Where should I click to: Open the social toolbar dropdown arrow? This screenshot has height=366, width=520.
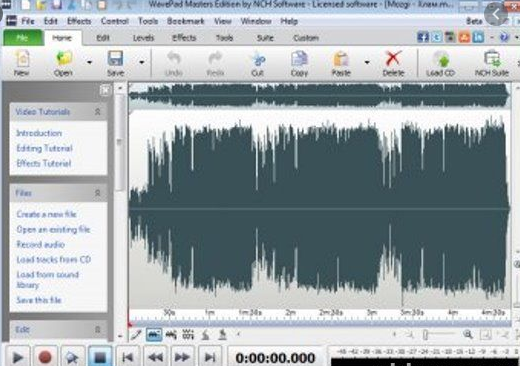pyautogui.click(x=492, y=37)
